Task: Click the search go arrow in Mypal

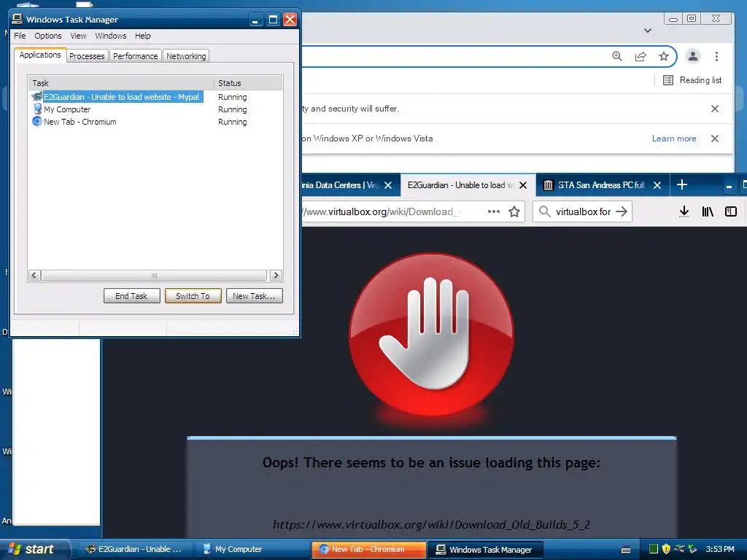Action: click(622, 211)
